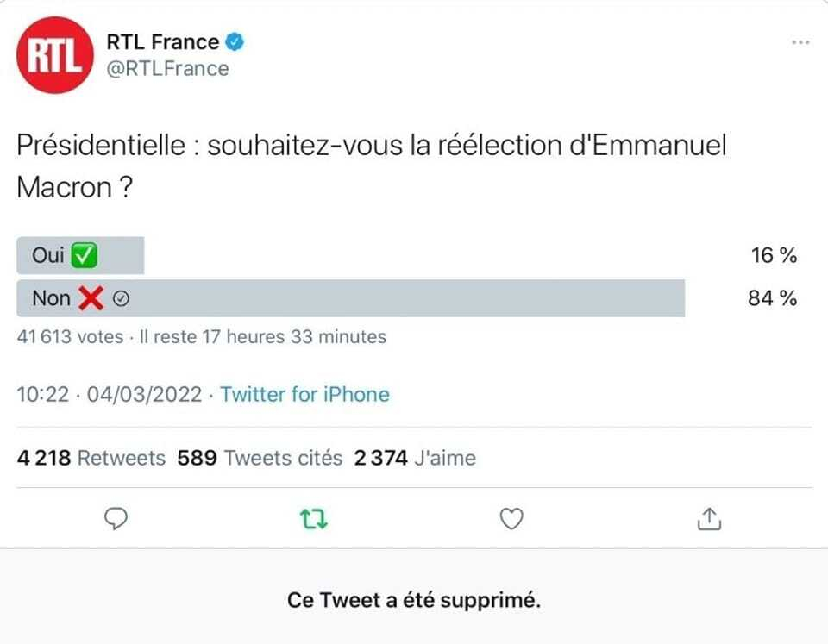Select the "Oui" poll option
This screenshot has width=828, height=644.
(x=50, y=255)
